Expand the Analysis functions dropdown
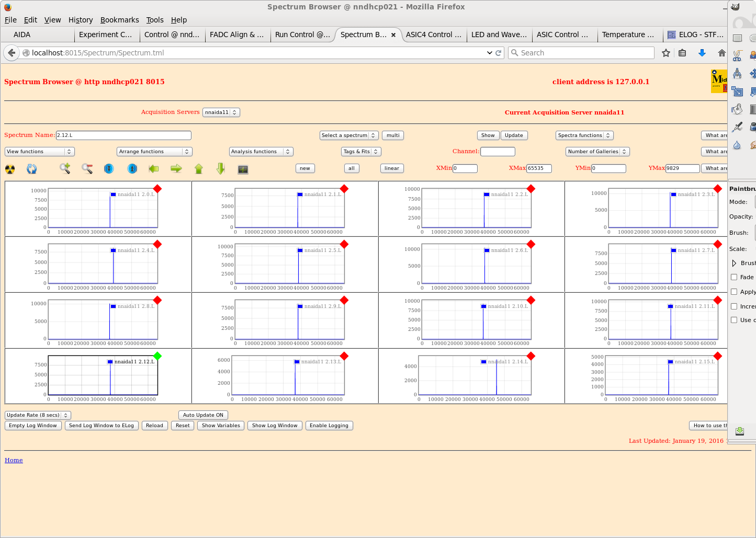 point(261,152)
